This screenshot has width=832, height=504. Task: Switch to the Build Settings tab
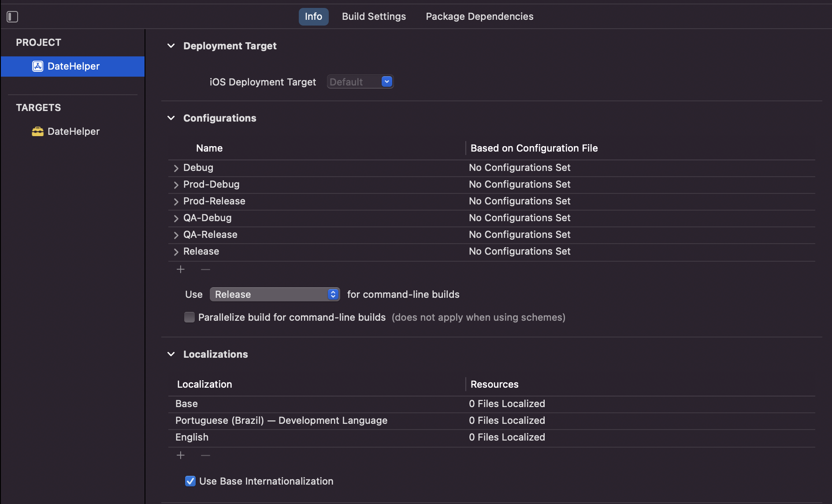(374, 16)
